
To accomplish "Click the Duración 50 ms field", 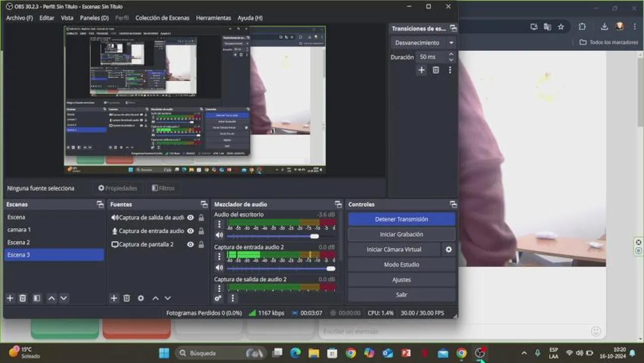I will click(x=431, y=57).
